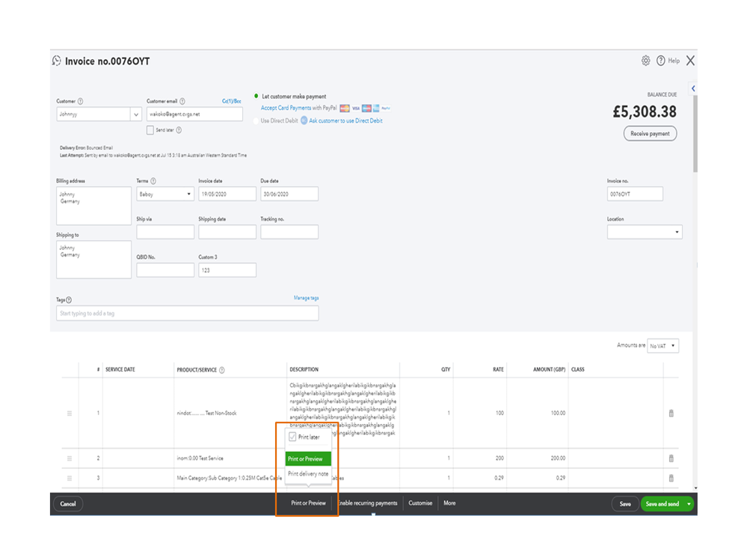Click the Tags help icon
The image size is (747, 560).
click(69, 300)
